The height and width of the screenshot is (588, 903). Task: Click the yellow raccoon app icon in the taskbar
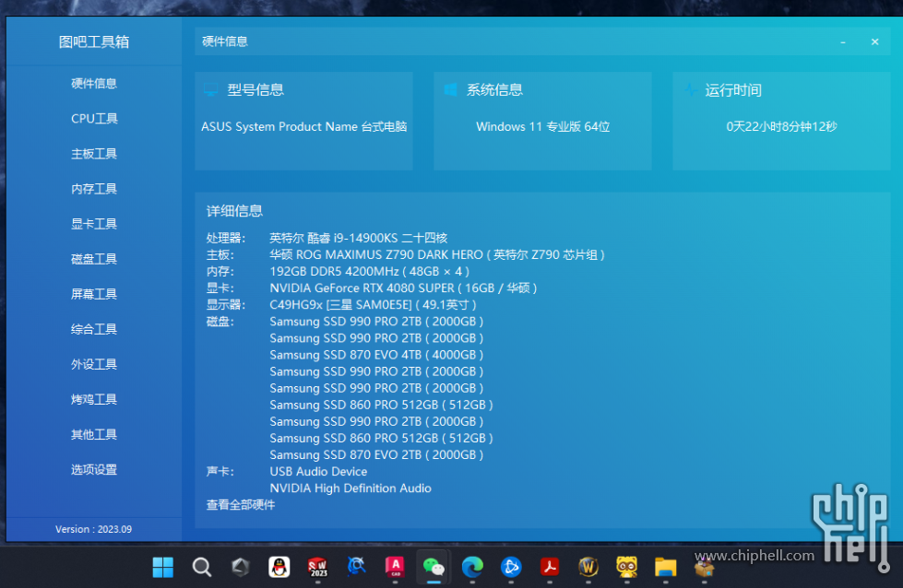(x=626, y=568)
